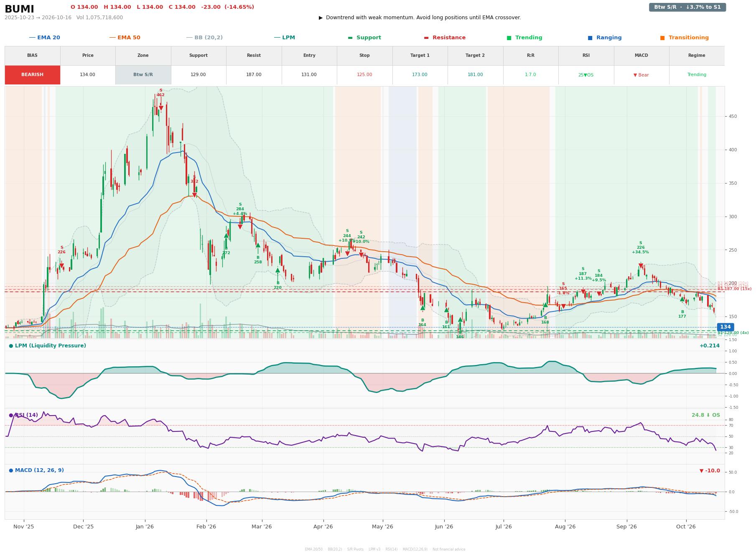Image resolution: width=756 pixels, height=556 pixels.
Task: Click the R:R value 1:7.0
Action: [530, 75]
